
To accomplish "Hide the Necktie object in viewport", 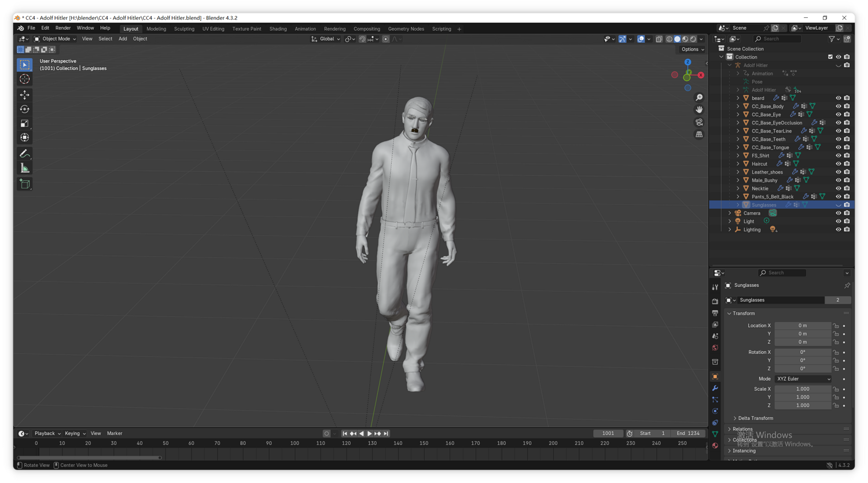I will tap(838, 189).
